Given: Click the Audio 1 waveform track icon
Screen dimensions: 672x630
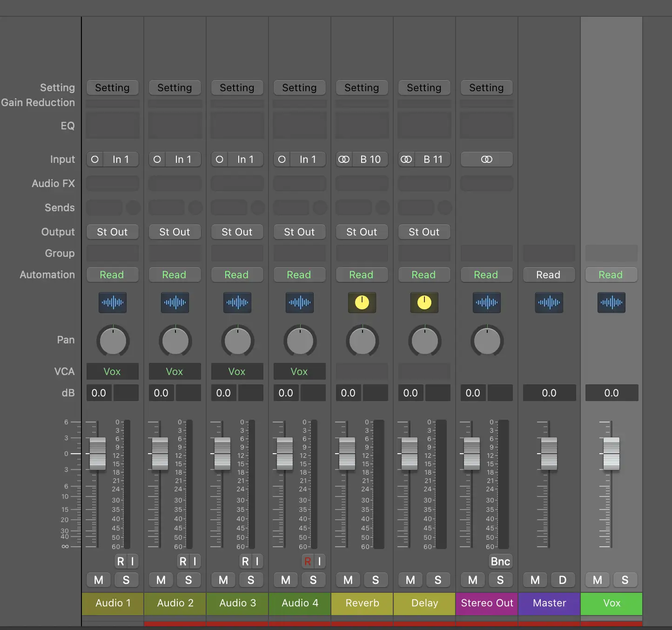Looking at the screenshot, I should coord(113,302).
